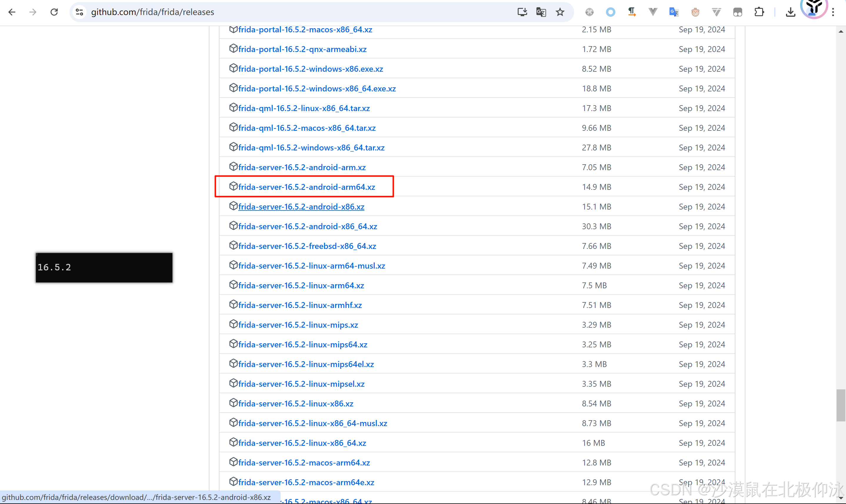This screenshot has height=504, width=846.
Task: Download frida-server-16.5.2-android-arm64.xz
Action: pos(306,187)
